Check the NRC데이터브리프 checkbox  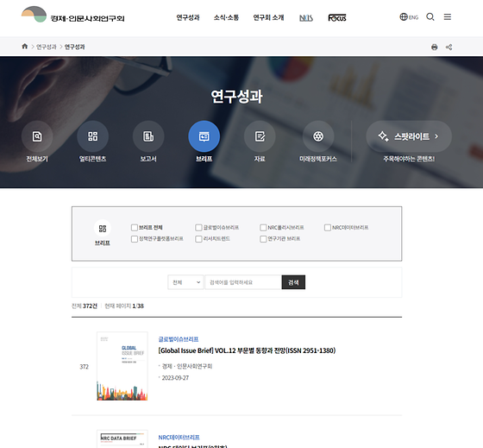click(x=328, y=228)
